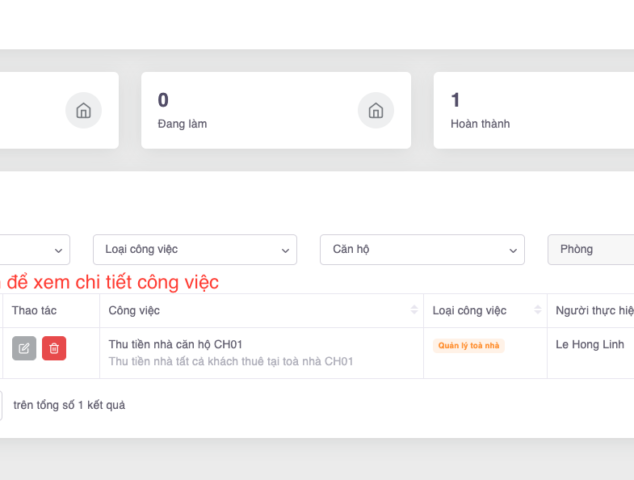Click the red hint text about task details

[112, 282]
